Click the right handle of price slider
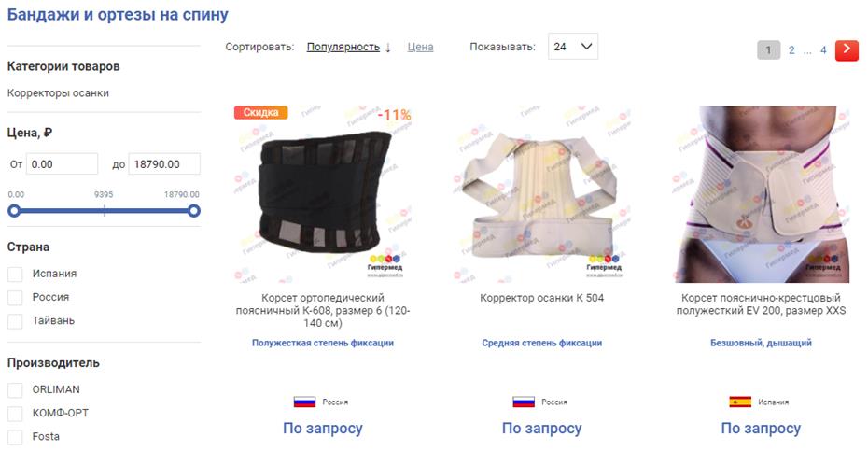Screen dimensions: 868x451 [x=194, y=210]
